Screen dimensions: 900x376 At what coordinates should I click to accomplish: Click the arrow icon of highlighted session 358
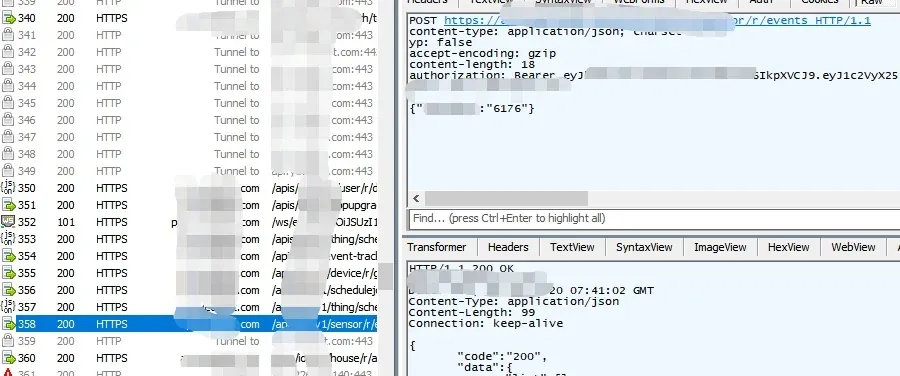(x=8, y=324)
